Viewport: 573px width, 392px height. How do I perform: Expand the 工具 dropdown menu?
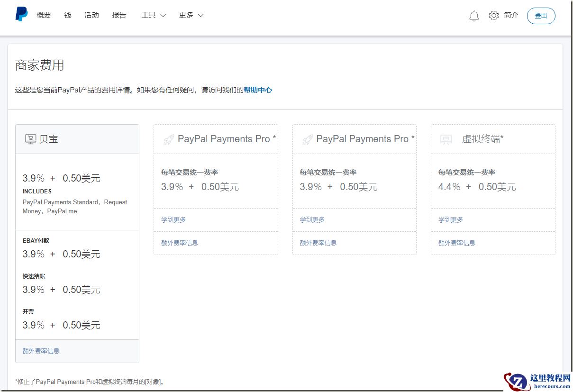(154, 15)
